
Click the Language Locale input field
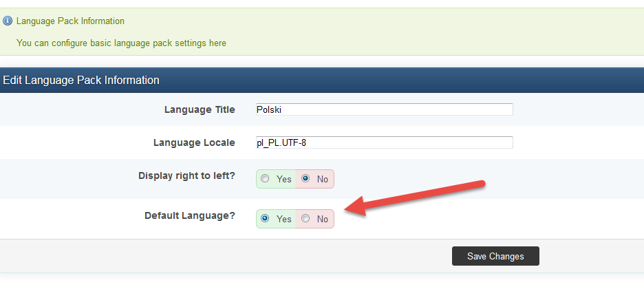384,142
